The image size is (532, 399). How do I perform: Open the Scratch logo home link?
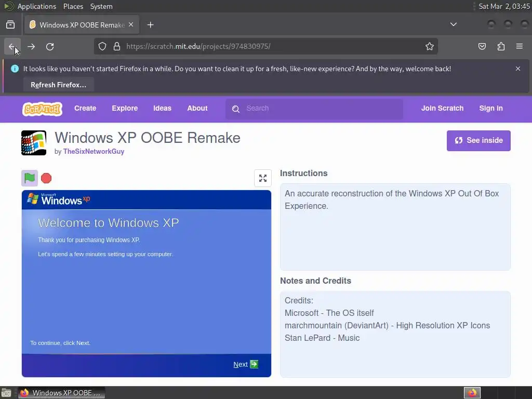[43, 109]
